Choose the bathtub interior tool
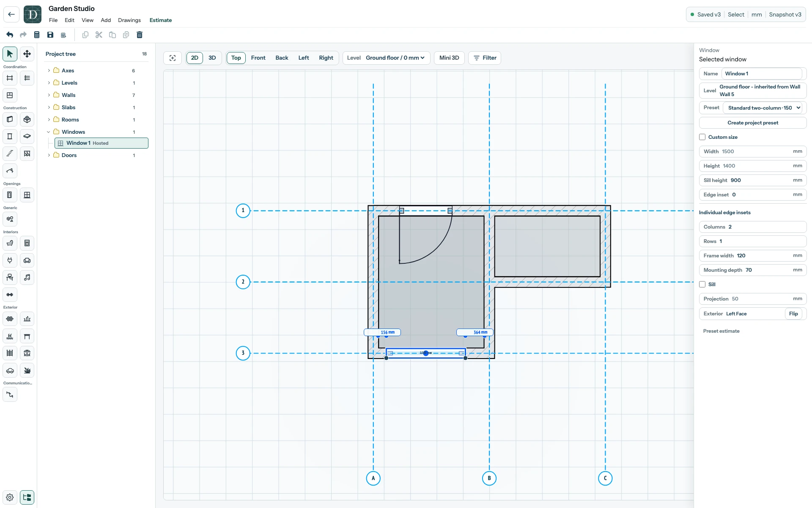812x508 pixels. 10,243
